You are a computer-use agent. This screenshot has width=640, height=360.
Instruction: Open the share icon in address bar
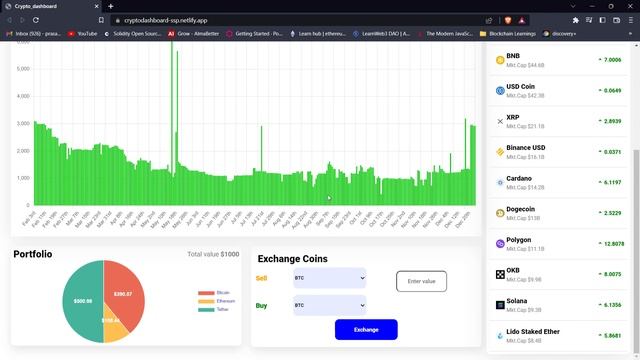pyautogui.click(x=489, y=20)
